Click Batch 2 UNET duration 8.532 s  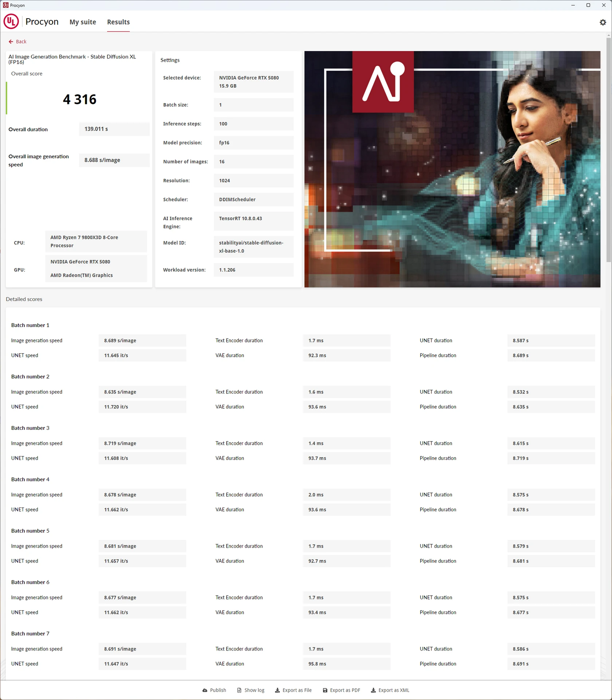click(x=551, y=392)
